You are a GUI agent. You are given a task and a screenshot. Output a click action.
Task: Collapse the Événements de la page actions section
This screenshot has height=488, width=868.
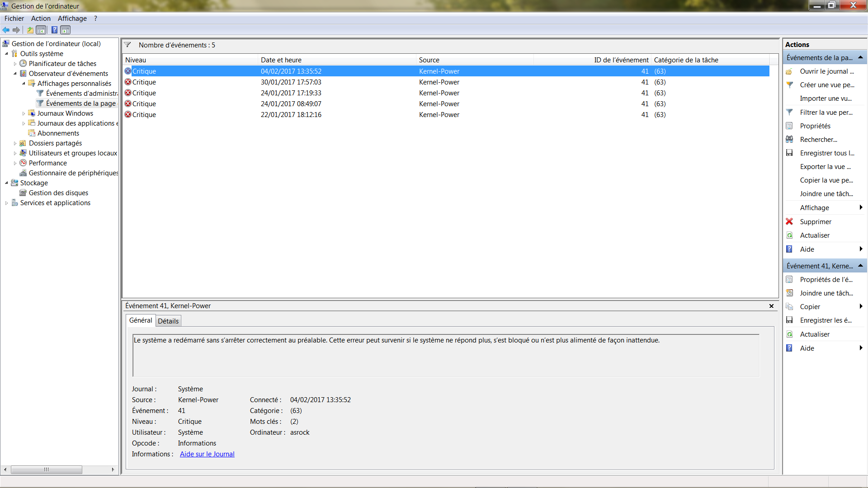860,57
